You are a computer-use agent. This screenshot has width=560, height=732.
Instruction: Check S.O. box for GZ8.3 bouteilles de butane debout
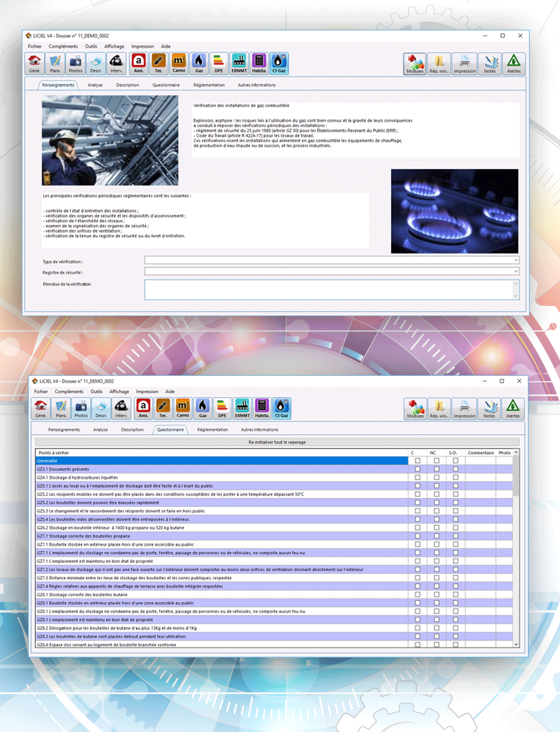(x=455, y=636)
